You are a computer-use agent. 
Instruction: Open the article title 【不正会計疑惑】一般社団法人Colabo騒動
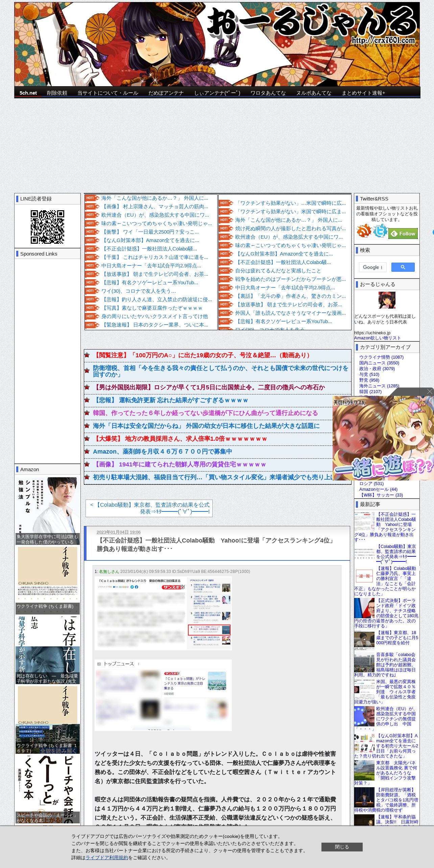tap(216, 545)
